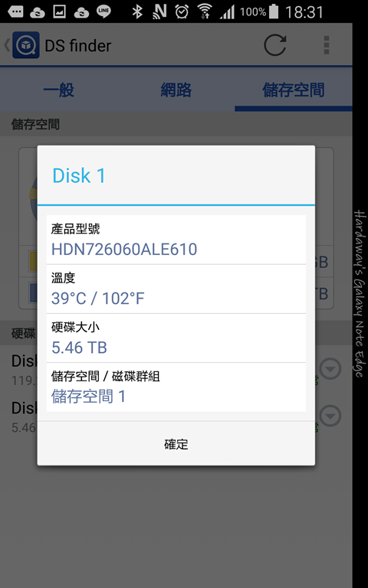Screen dimensions: 368x588
Task: Tap the 儲存空間 1 volume link
Action: (x=88, y=397)
